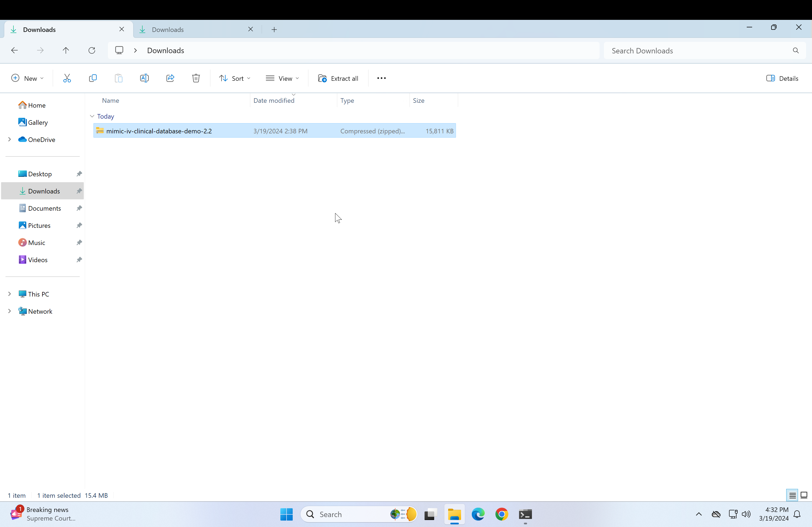Collapse the Today group
The image size is (812, 527).
point(92,116)
